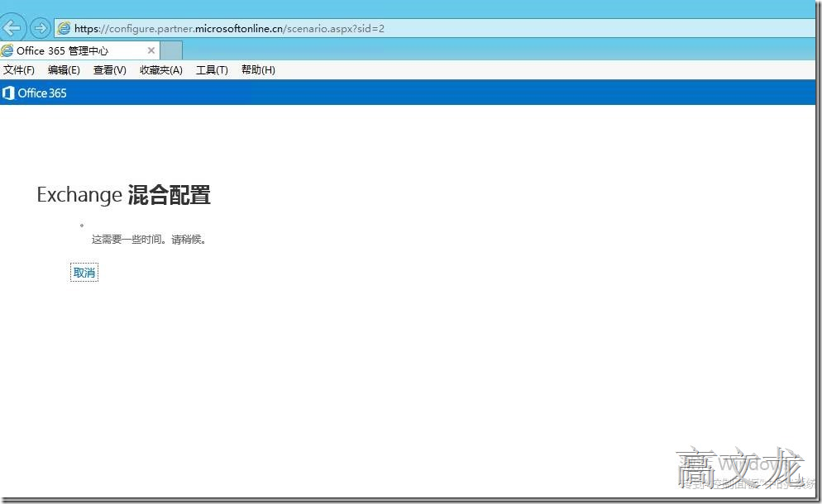822x504 pixels.
Task: Open the 帮助(H) menu
Action: coord(258,69)
